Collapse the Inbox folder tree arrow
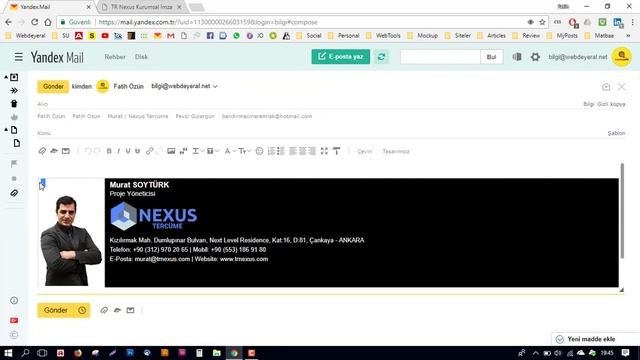 pyautogui.click(x=6, y=77)
